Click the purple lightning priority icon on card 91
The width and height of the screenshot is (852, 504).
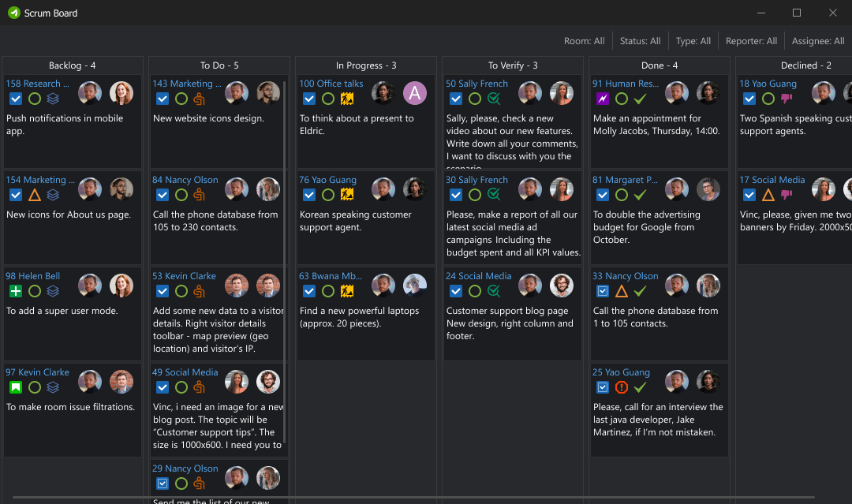[x=603, y=99]
